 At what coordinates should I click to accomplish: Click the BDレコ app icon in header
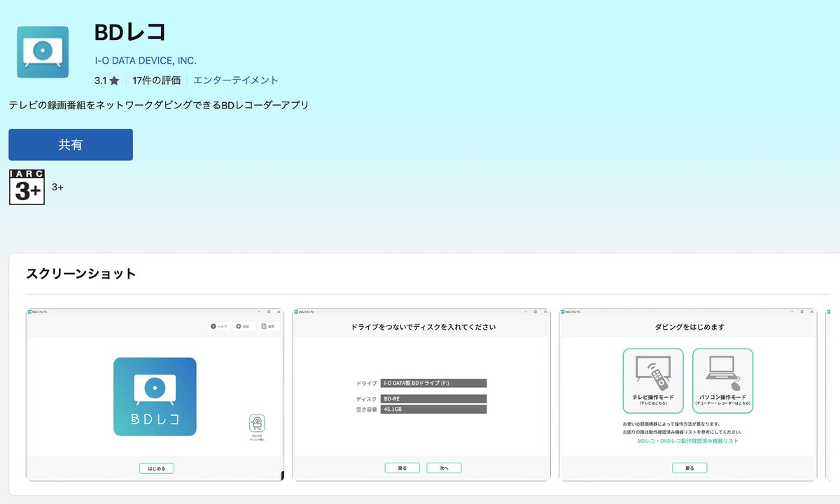43,52
